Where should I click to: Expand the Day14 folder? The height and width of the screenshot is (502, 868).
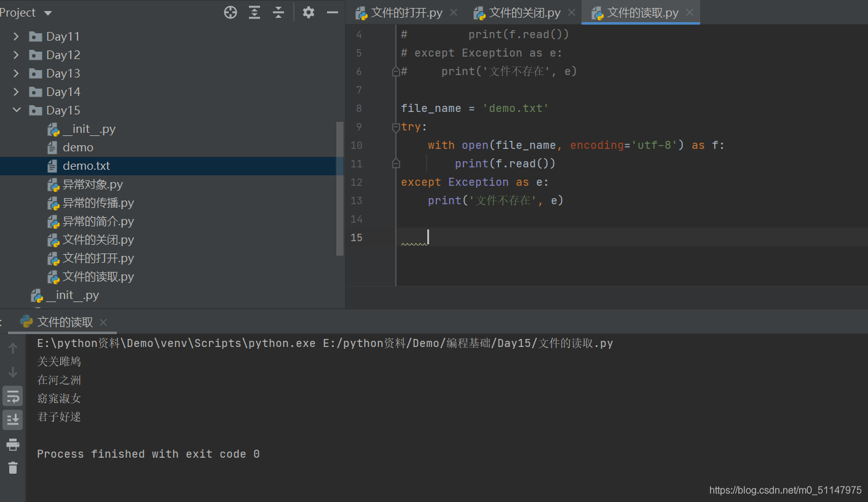tap(16, 92)
